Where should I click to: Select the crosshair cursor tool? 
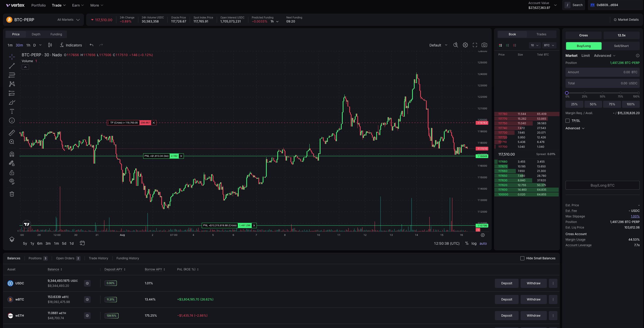[x=12, y=57]
